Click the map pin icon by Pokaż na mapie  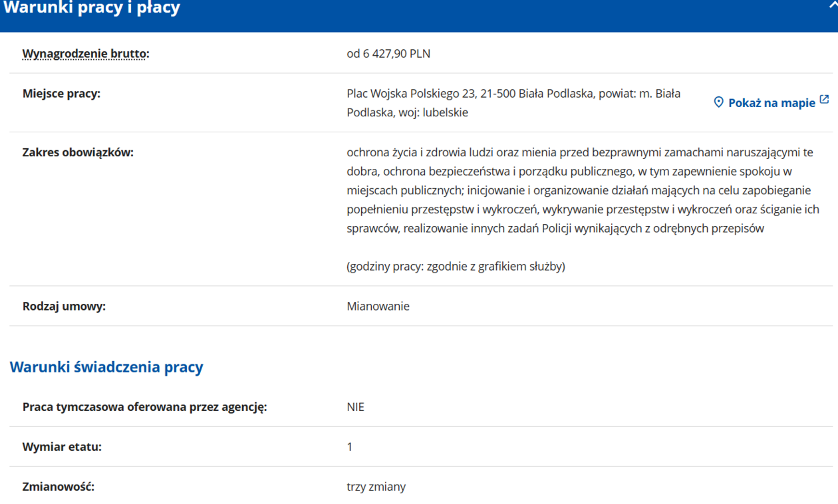[x=718, y=102]
